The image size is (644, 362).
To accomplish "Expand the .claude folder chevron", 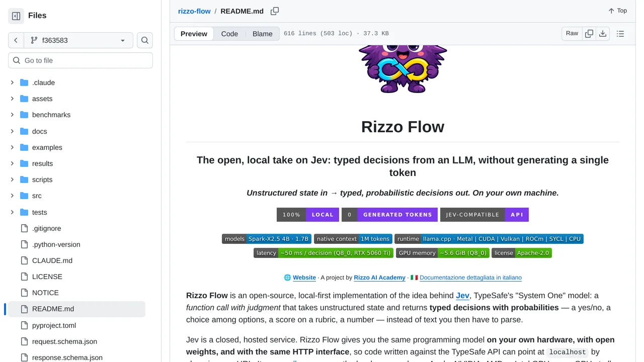I will (x=12, y=82).
